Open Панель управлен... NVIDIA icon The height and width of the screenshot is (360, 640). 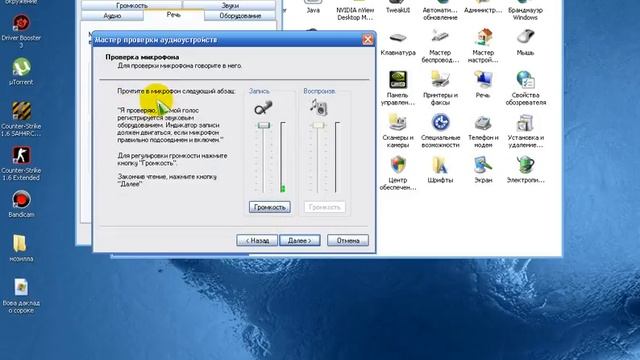pos(398,80)
